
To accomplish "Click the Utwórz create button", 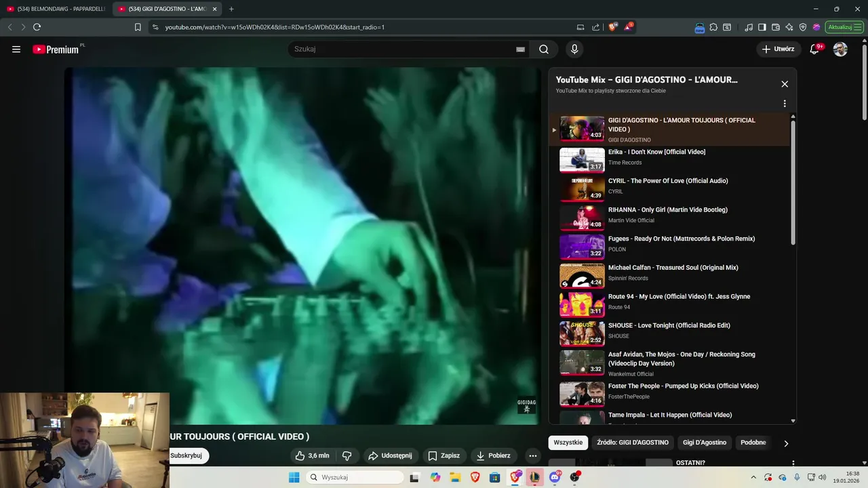I will 778,49.
